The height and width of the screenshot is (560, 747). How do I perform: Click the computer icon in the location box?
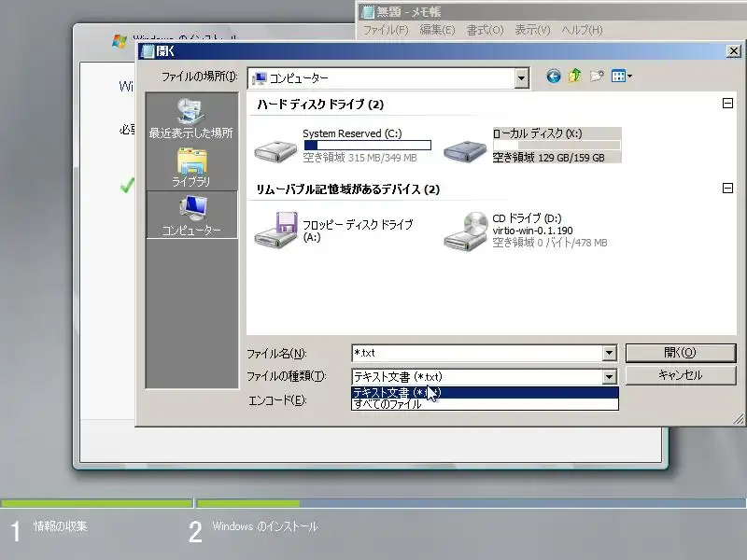[x=260, y=78]
